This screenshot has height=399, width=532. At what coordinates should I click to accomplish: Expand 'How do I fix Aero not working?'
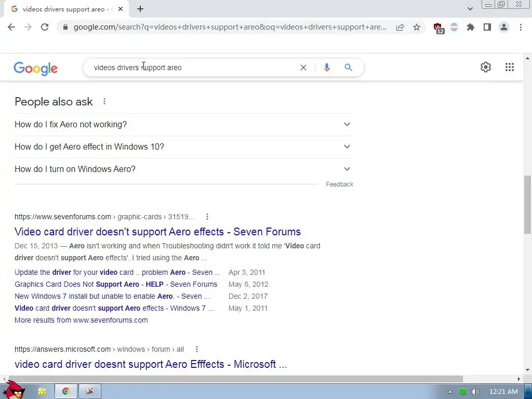[x=184, y=125]
